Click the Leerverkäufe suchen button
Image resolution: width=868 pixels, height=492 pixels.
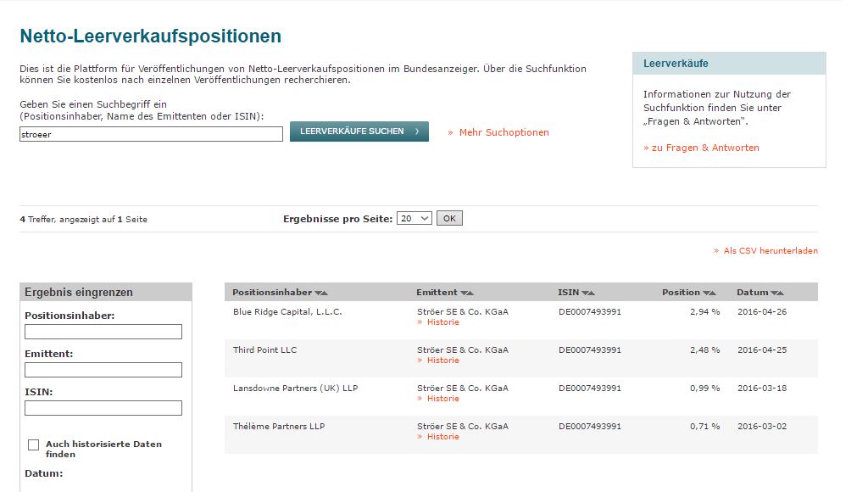(359, 131)
